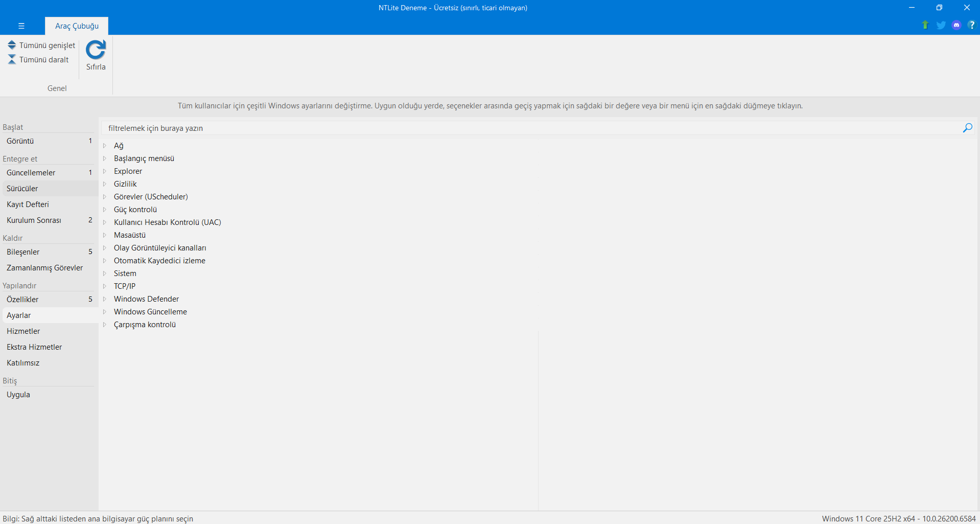Click the Bilgi status bar hint text
980x524 pixels.
(98, 518)
